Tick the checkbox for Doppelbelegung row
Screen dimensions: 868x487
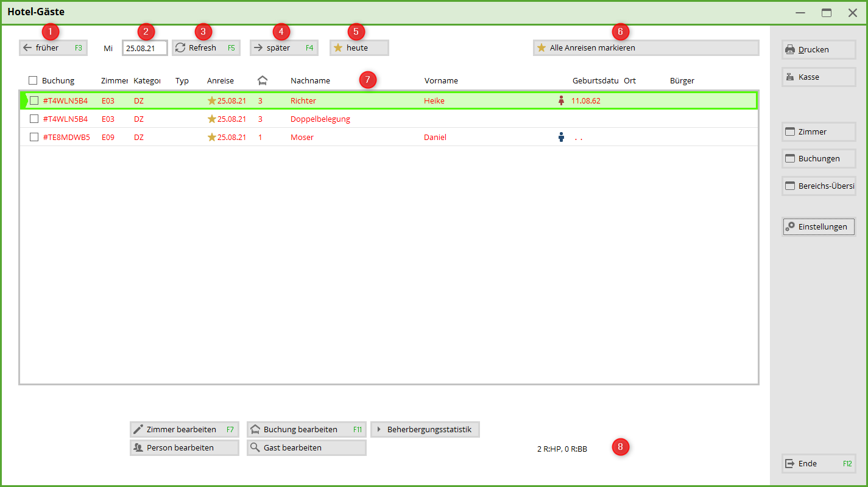tap(34, 119)
